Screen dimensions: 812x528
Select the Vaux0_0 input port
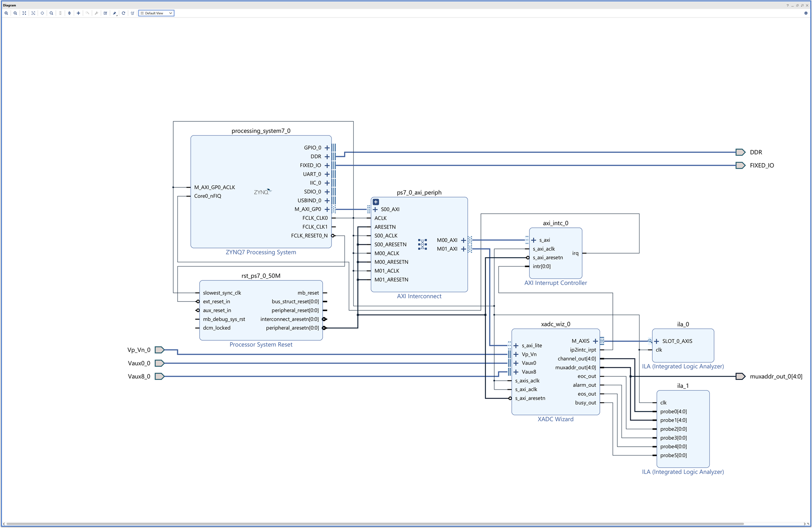tap(160, 363)
